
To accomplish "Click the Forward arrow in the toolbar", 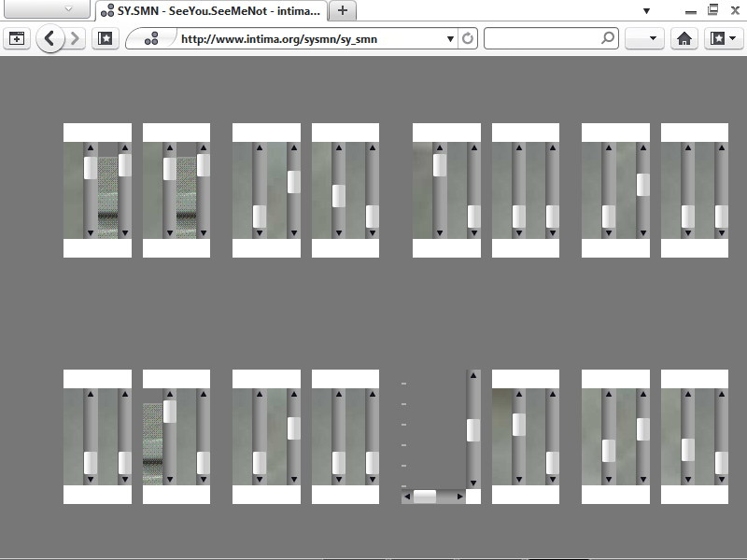I will [75, 39].
